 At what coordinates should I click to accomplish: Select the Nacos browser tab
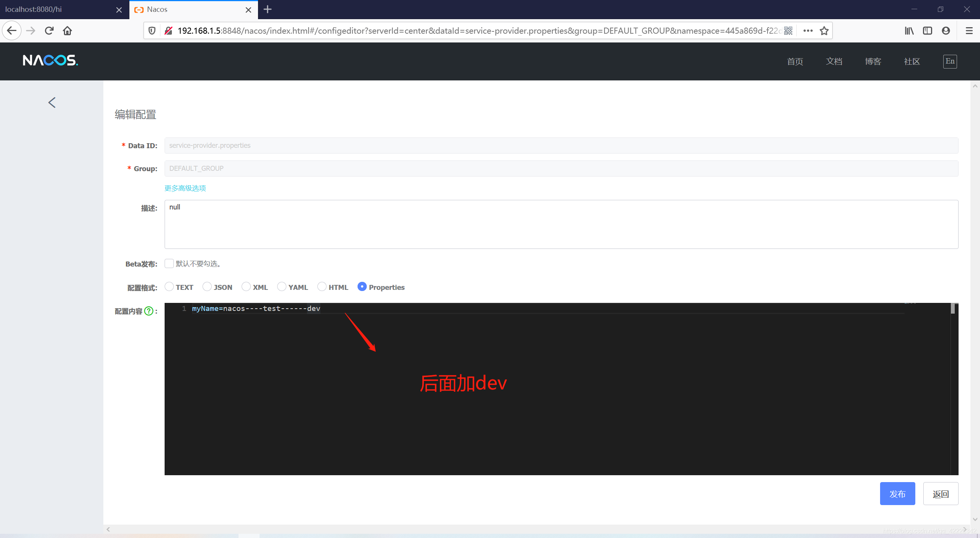click(193, 9)
